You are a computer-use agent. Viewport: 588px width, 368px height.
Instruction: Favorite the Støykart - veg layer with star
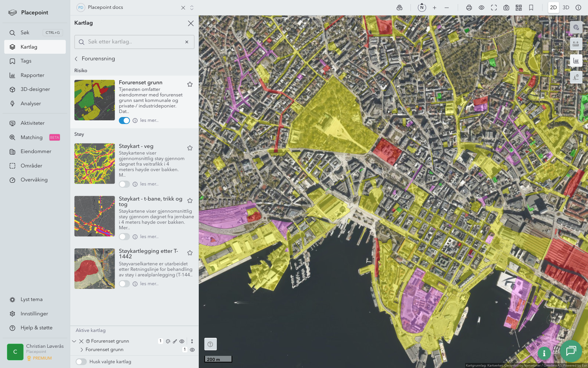coord(190,148)
